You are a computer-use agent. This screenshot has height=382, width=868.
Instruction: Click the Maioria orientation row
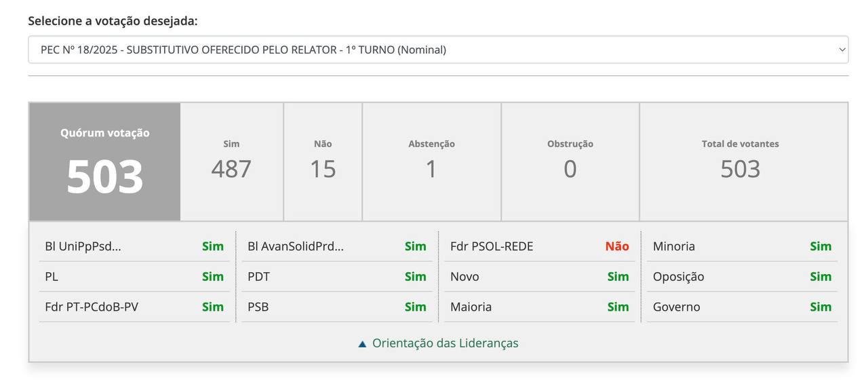tap(539, 307)
